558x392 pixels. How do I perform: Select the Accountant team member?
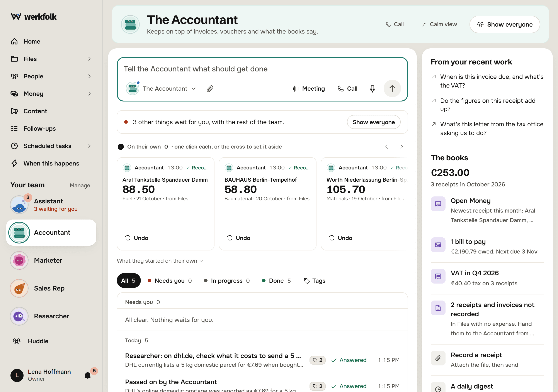[x=51, y=232]
